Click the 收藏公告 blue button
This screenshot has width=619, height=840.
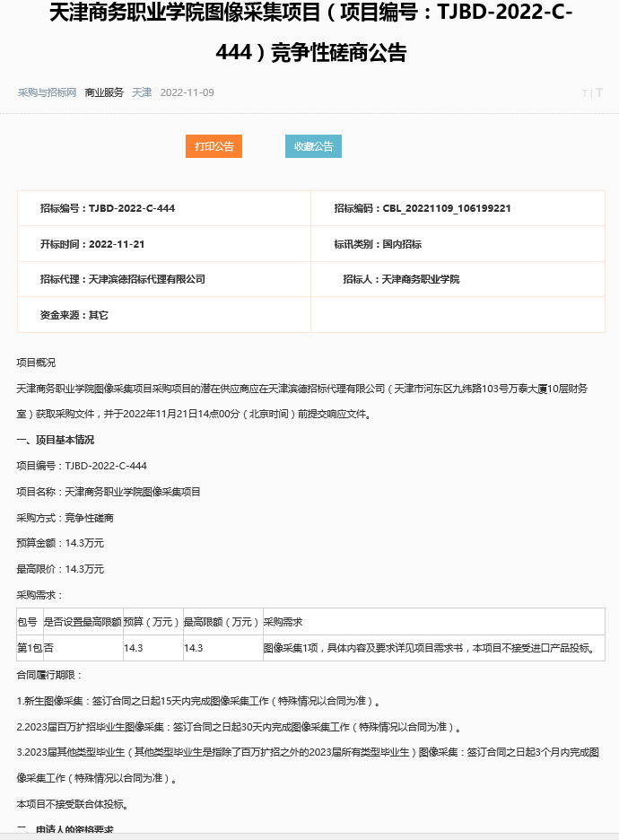click(x=313, y=146)
